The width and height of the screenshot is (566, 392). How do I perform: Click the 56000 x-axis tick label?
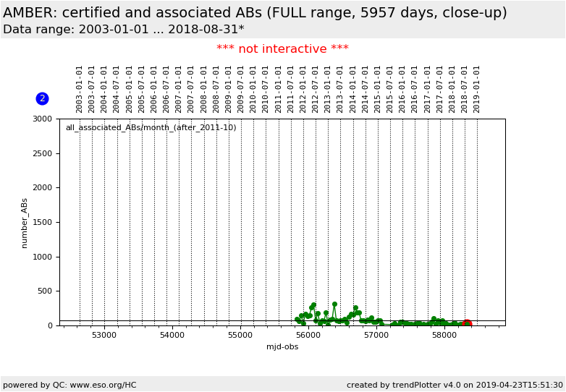pyautogui.click(x=308, y=336)
